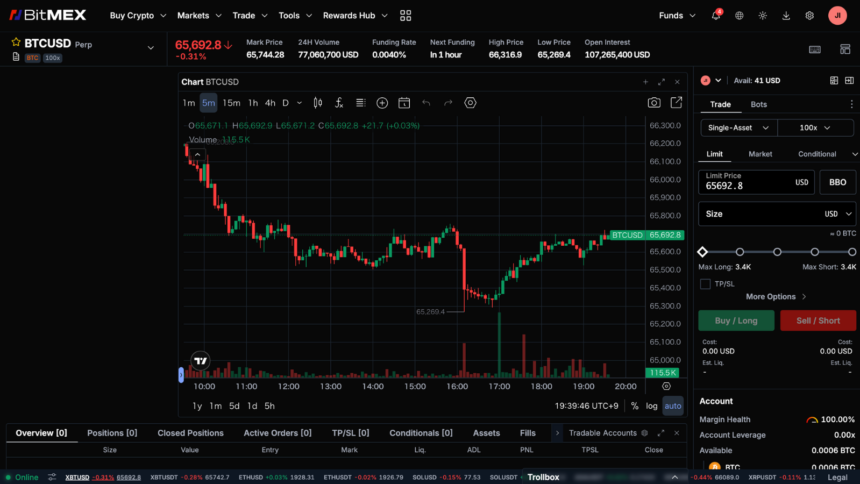860x484 pixels.
Task: Set order size slider to the 50% stop
Action: pos(777,252)
